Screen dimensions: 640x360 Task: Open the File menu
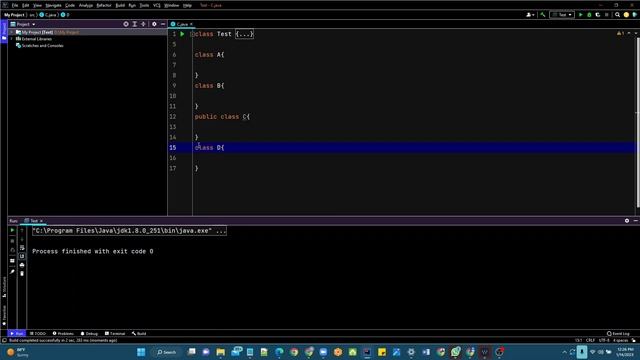point(15,5)
